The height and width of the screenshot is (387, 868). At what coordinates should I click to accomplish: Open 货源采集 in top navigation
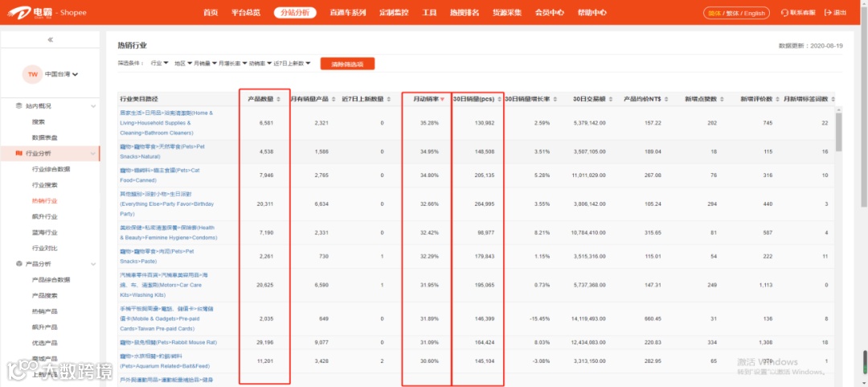pos(507,13)
